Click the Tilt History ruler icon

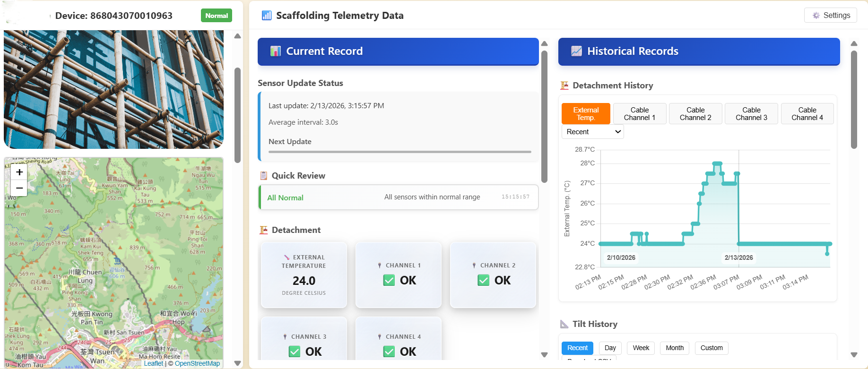click(x=564, y=324)
